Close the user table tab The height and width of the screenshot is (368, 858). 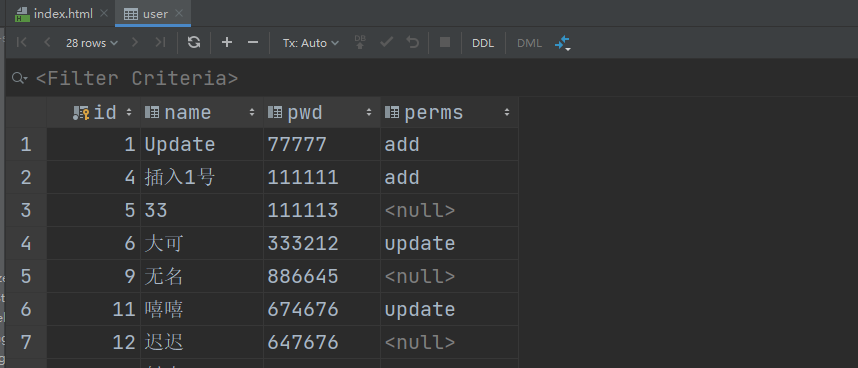(179, 14)
